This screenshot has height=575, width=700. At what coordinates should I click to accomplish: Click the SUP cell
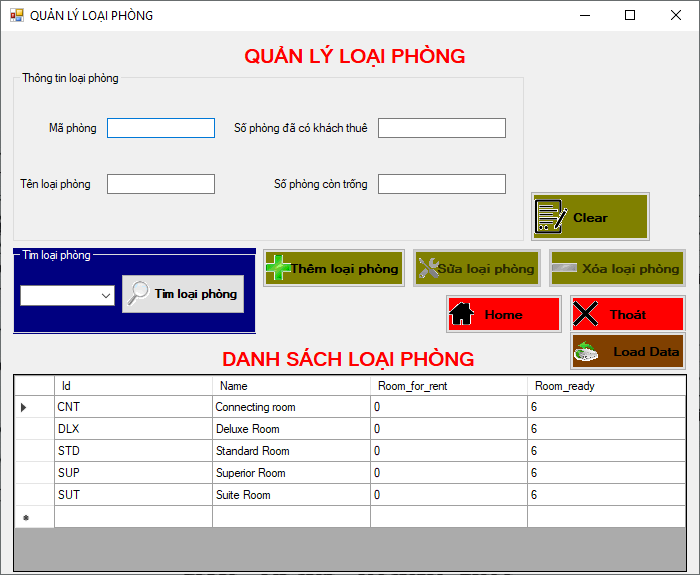(133, 473)
